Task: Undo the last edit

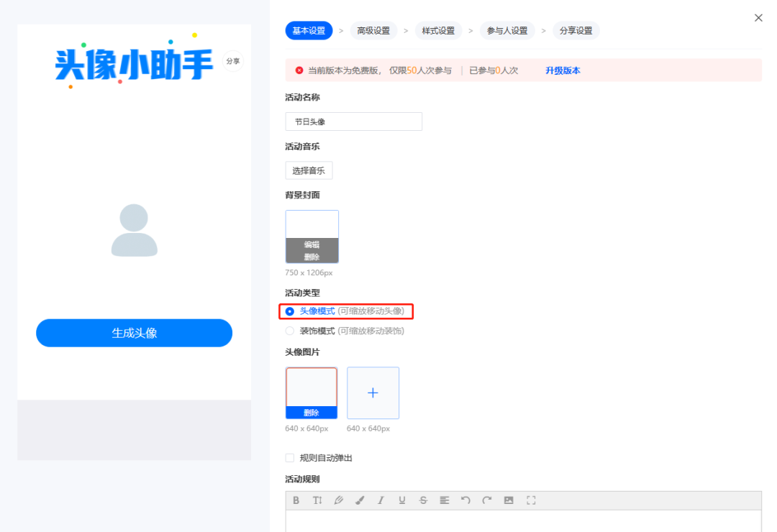Action: click(x=465, y=500)
